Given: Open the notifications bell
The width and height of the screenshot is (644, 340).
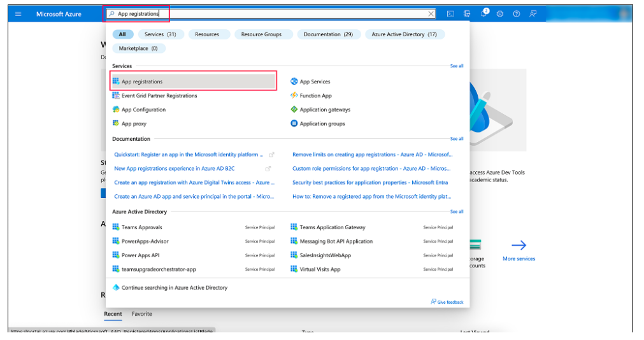Looking at the screenshot, I should [483, 13].
